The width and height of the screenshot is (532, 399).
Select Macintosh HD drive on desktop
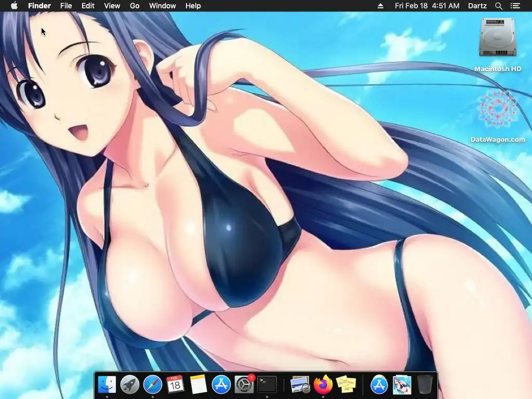click(498, 45)
